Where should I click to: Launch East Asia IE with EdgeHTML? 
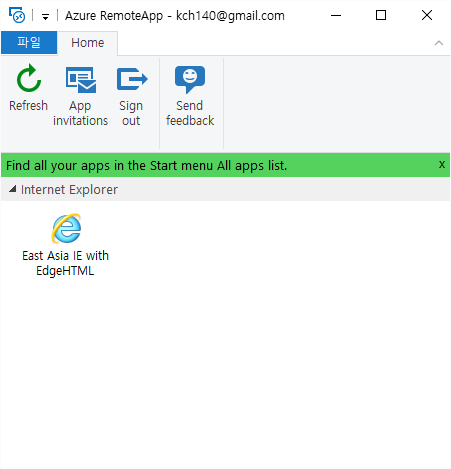[x=66, y=245]
